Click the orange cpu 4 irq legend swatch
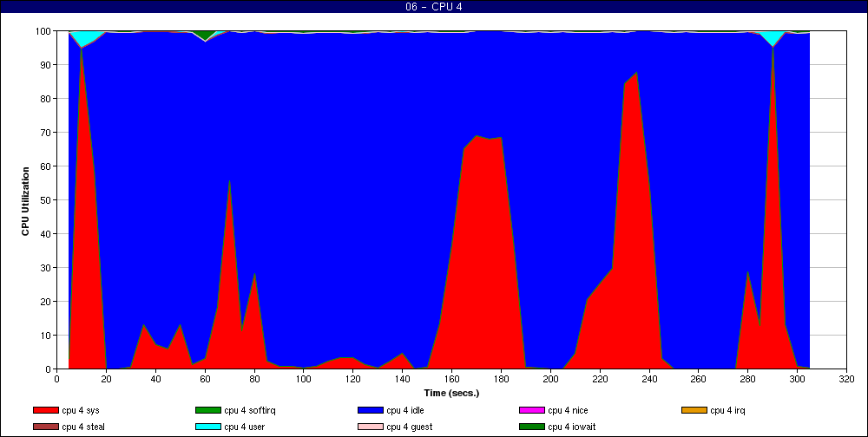 pyautogui.click(x=694, y=410)
